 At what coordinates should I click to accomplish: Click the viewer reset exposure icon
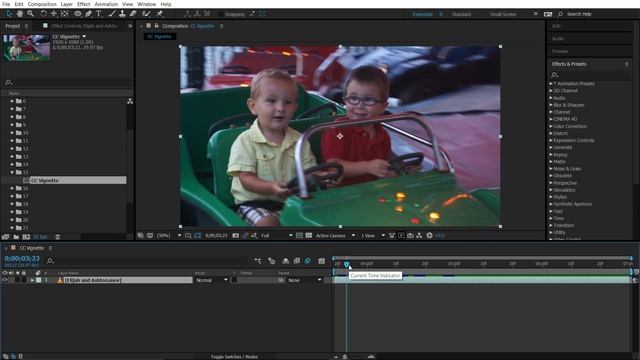pos(429,236)
